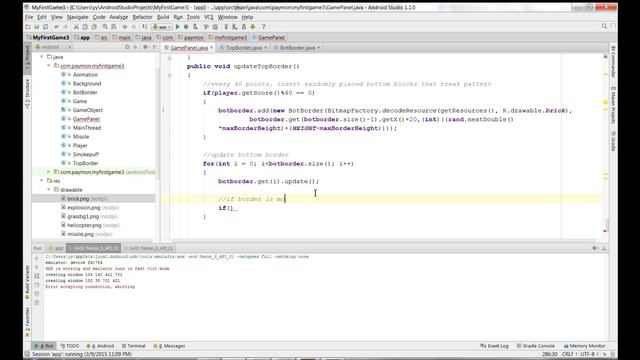Image resolution: width=640 pixels, height=360 pixels.
Task: Open the app run configuration dropdown
Action: tap(162, 27)
